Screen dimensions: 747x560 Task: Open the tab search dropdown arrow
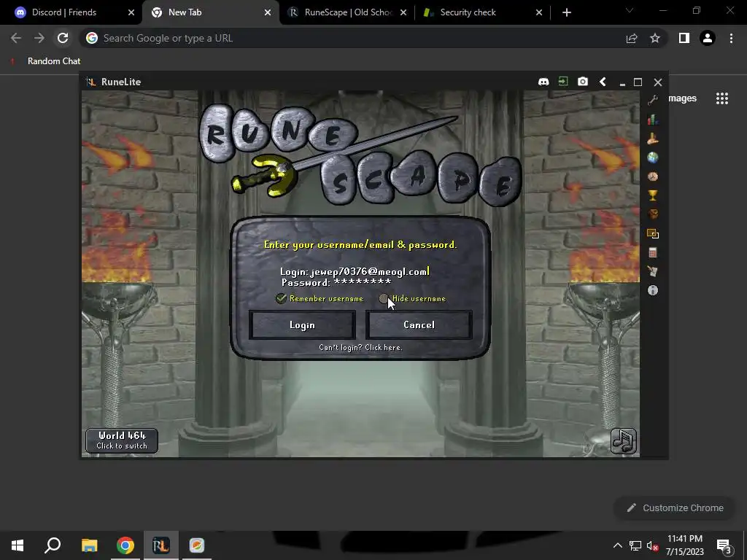630,10
